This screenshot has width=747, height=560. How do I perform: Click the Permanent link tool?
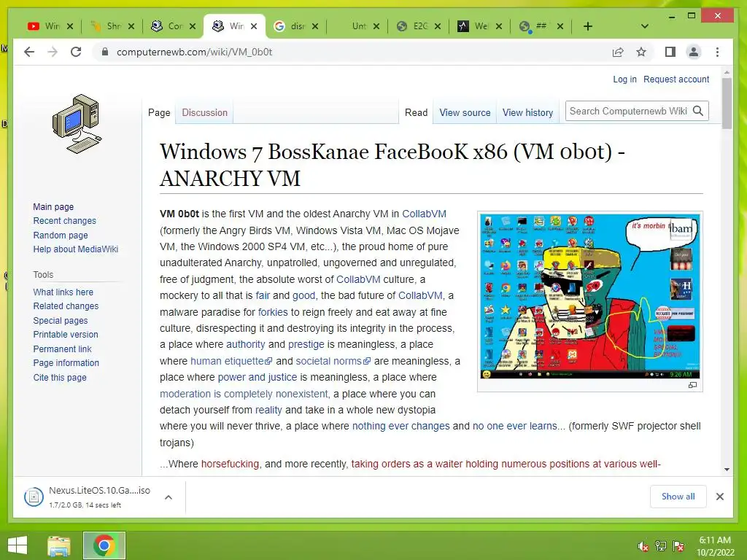click(62, 349)
